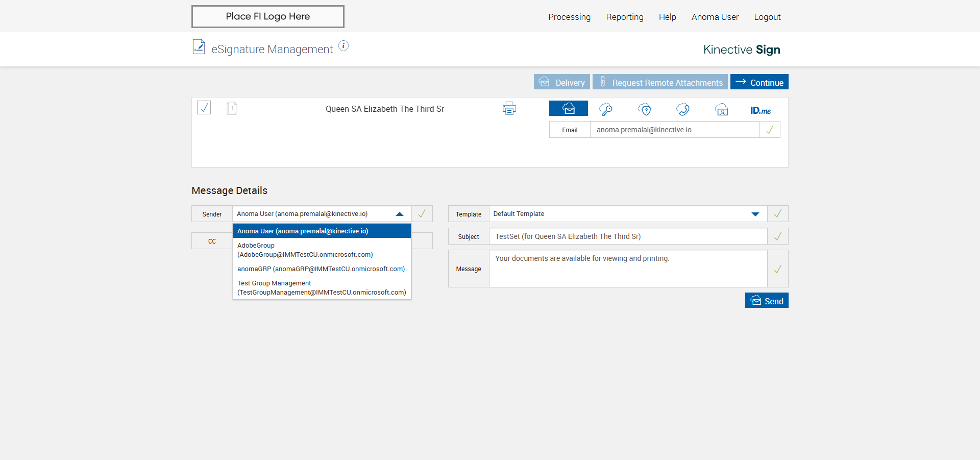Choose the ID.me verification option
The height and width of the screenshot is (460, 980).
pyautogui.click(x=760, y=110)
